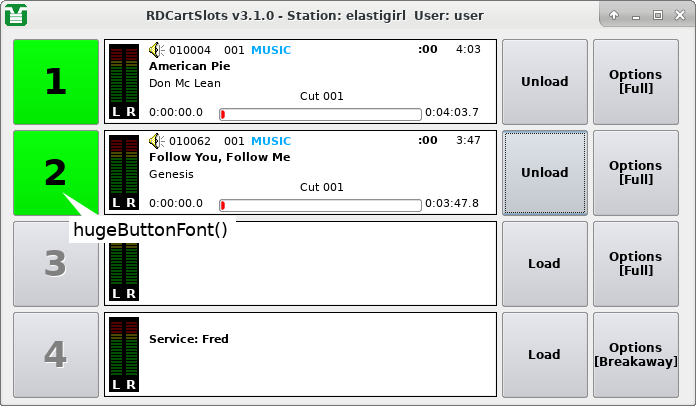Click the speaker icon for American Pie
696x406 pixels.
point(156,50)
